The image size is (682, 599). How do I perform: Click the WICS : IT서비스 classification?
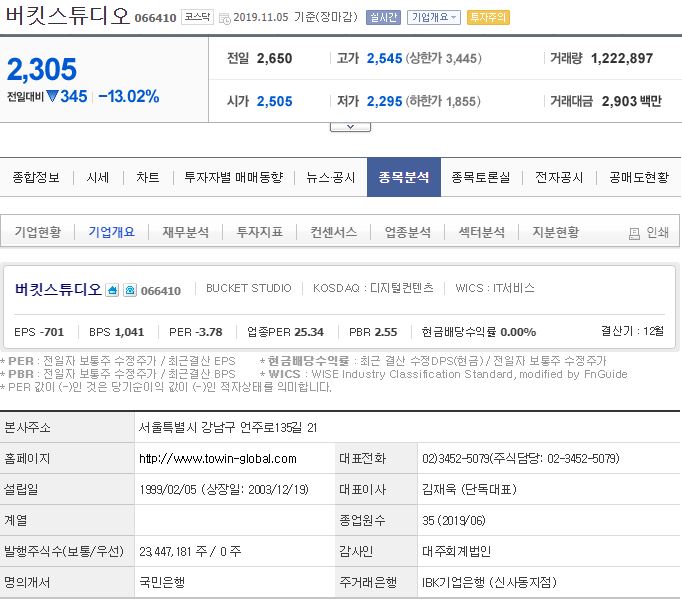[495, 288]
